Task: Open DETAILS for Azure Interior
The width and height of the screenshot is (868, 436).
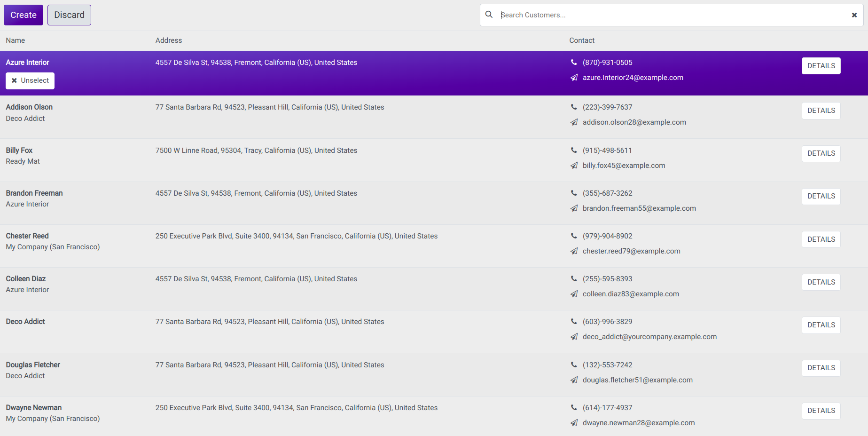Action: 821,66
